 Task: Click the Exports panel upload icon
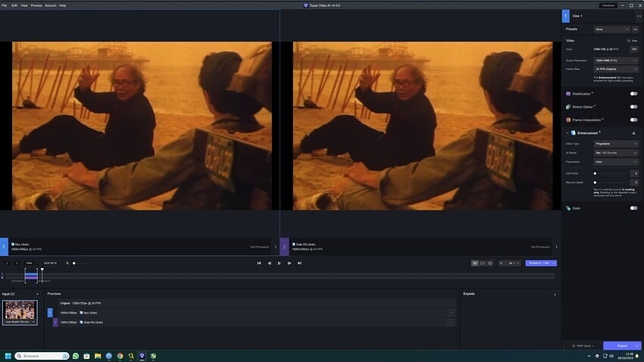point(555,295)
